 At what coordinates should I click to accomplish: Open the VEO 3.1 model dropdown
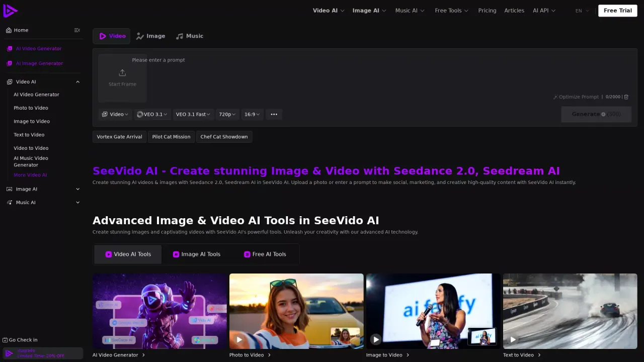coord(153,115)
